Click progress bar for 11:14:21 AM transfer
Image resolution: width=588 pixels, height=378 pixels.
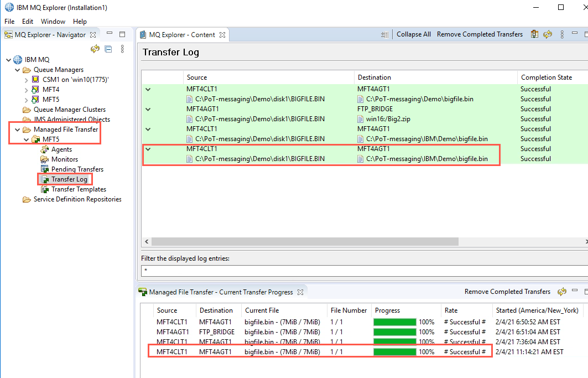(394, 352)
